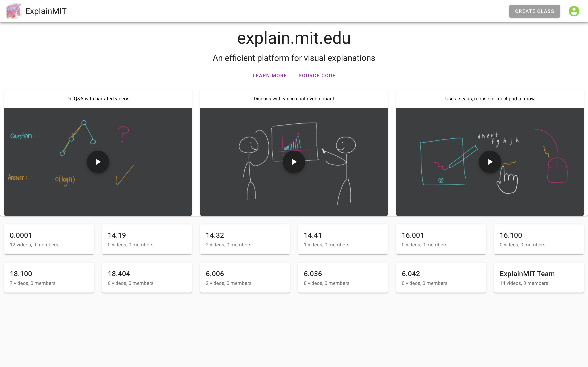Select the 14.32 class
This screenshot has width=588, height=367.
[245, 239]
